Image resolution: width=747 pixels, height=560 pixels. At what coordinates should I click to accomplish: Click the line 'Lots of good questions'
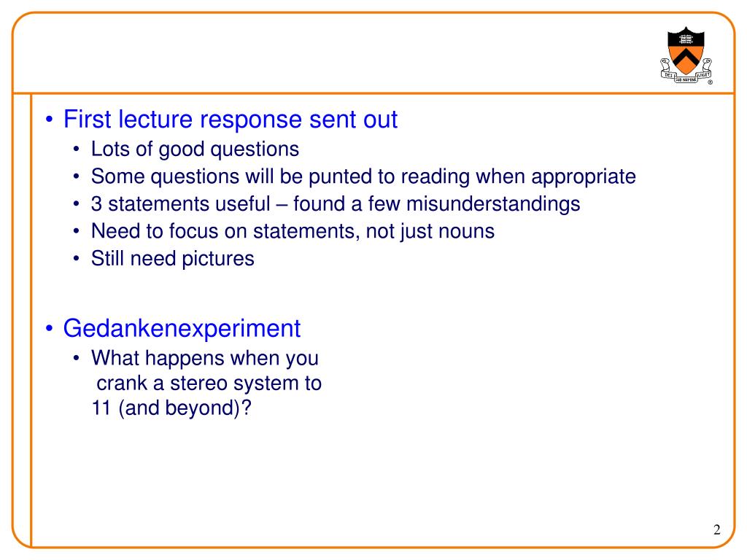pos(195,149)
